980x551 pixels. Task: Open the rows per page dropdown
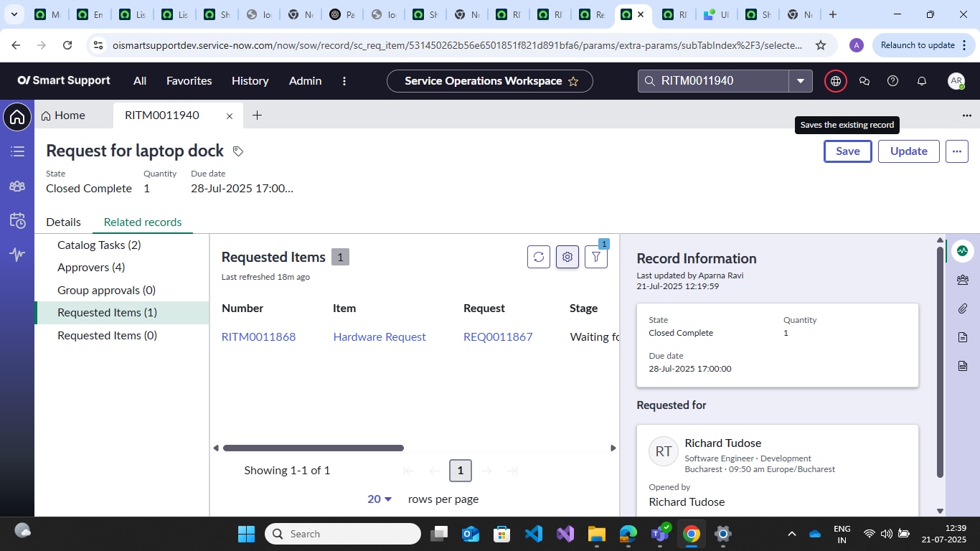[378, 499]
